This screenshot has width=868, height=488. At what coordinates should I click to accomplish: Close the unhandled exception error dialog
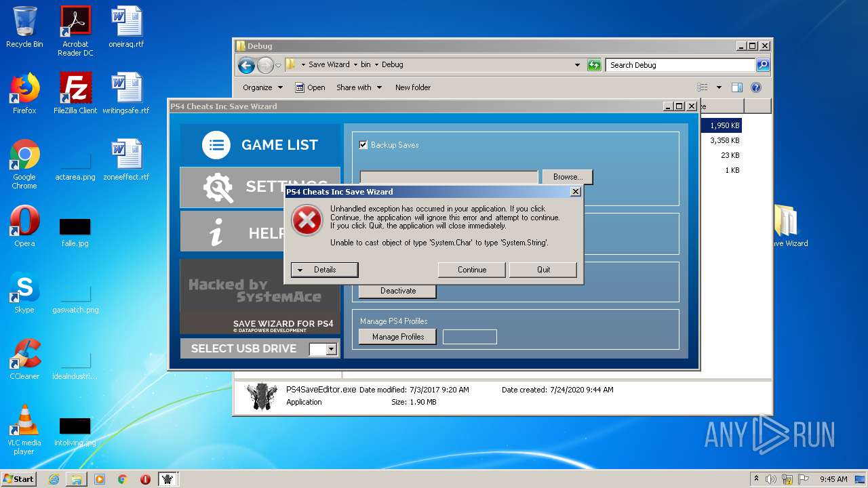tap(576, 192)
